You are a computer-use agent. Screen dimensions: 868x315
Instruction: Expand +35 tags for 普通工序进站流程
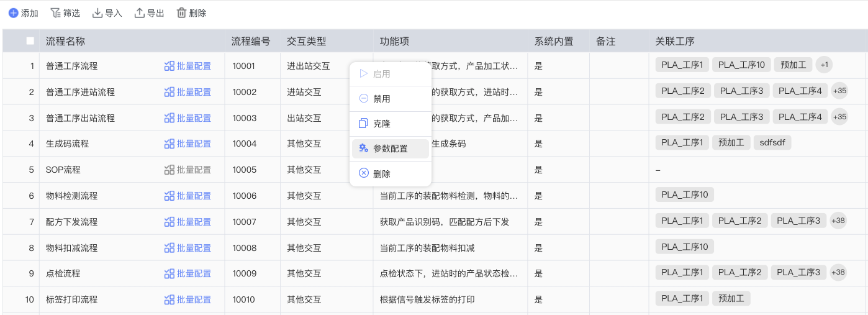(x=839, y=91)
